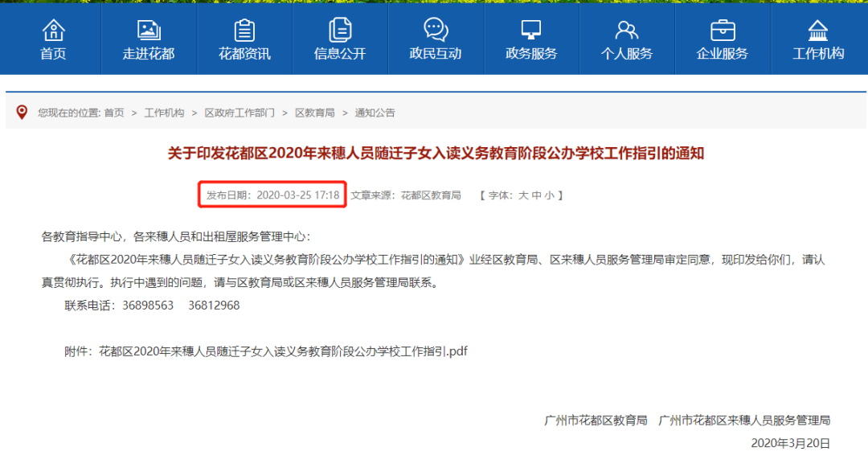Click phone number 36898563

(x=148, y=306)
